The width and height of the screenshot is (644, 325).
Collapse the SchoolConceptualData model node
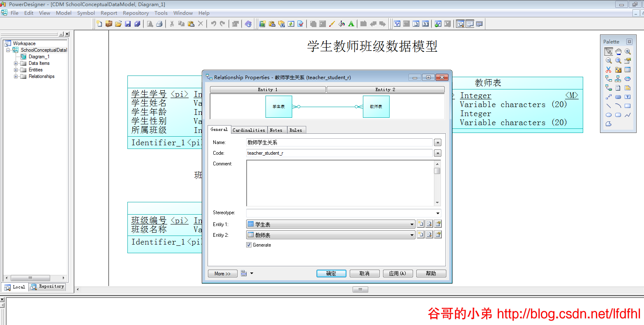[8, 50]
